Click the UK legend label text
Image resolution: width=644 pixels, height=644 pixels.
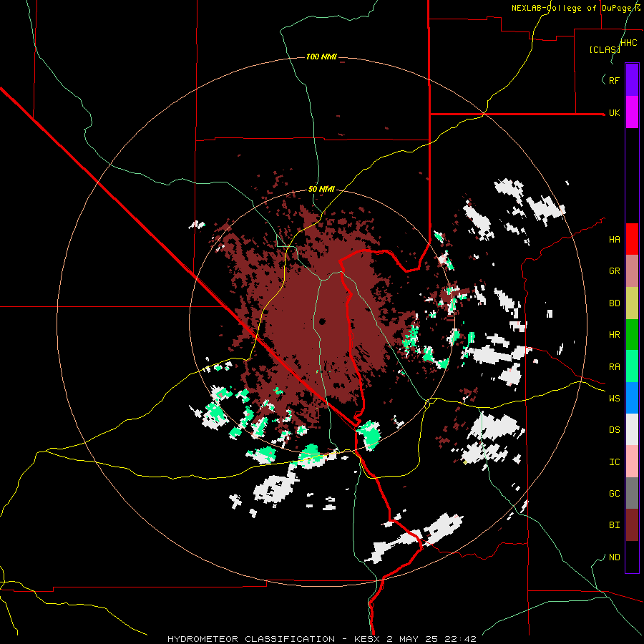click(x=615, y=112)
